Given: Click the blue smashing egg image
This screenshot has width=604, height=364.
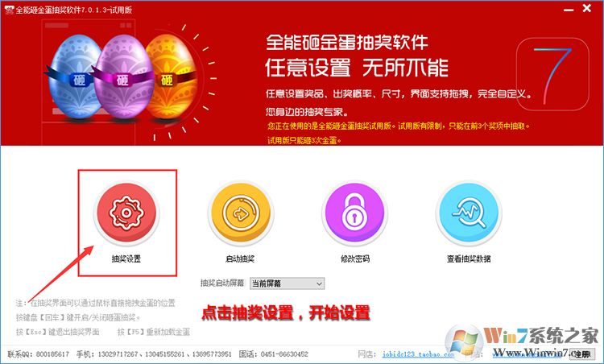Looking at the screenshot, I should pyautogui.click(x=73, y=75).
